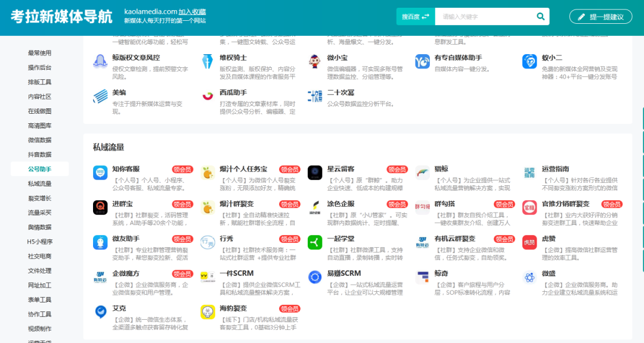Open the 运营指南 logo icon
Viewport: 644px width, 343px height.
(530, 173)
